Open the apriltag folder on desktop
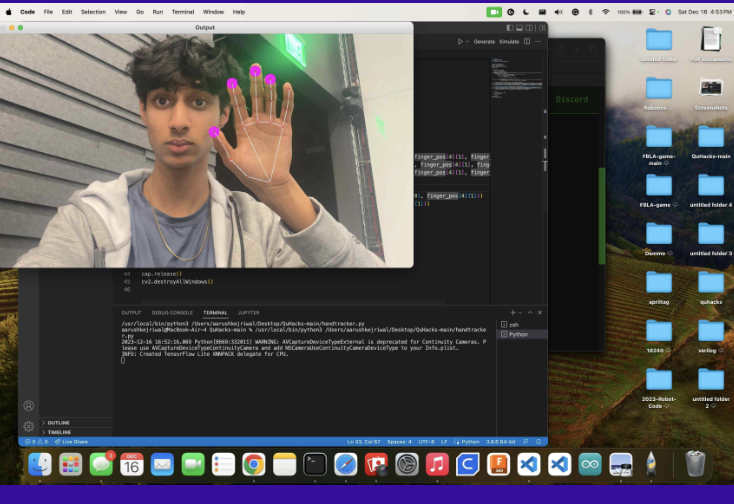Image resolution: width=734 pixels, height=504 pixels. tap(659, 288)
